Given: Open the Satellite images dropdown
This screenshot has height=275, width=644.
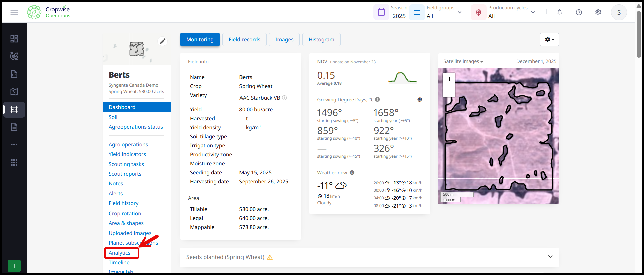Looking at the screenshot, I should click(463, 61).
